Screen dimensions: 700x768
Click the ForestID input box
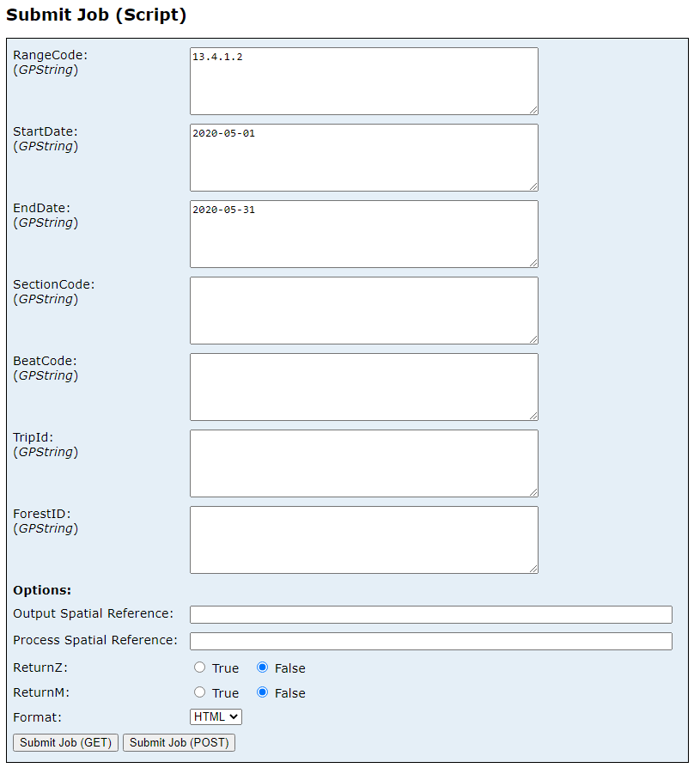(362, 539)
